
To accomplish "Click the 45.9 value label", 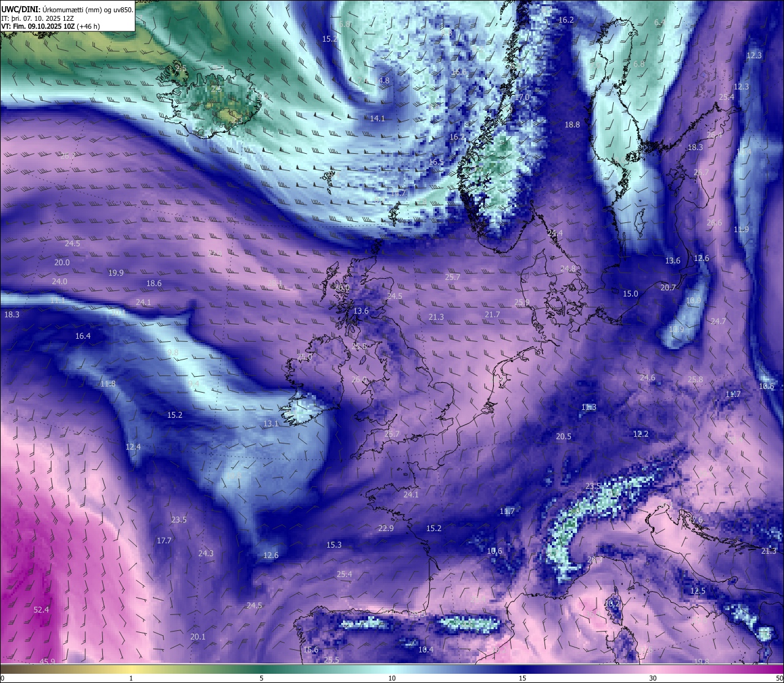I will 47,662.
